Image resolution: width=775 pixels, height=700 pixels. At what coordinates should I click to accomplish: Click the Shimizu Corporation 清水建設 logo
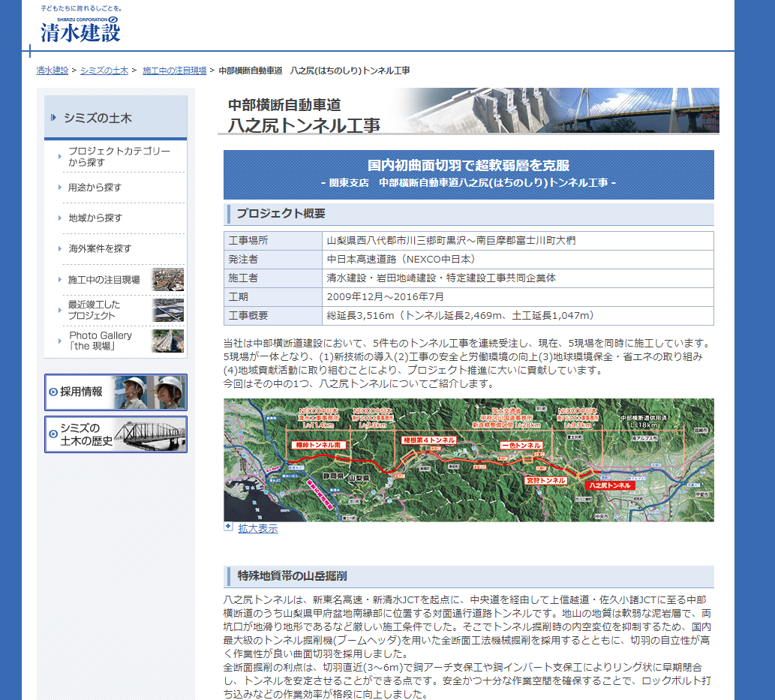(80, 29)
